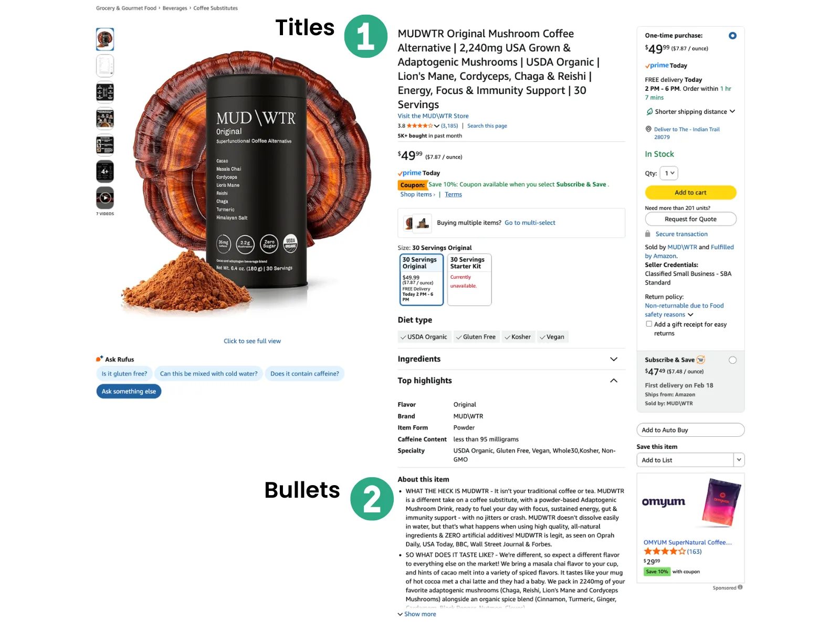Click the Secure transaction lock icon

pos(648,234)
